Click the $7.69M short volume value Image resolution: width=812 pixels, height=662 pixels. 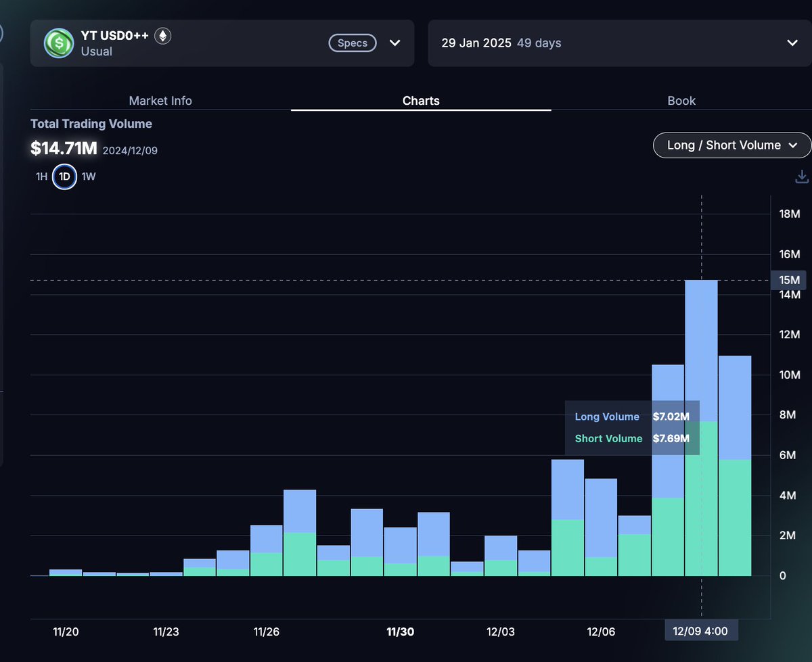pyautogui.click(x=671, y=438)
